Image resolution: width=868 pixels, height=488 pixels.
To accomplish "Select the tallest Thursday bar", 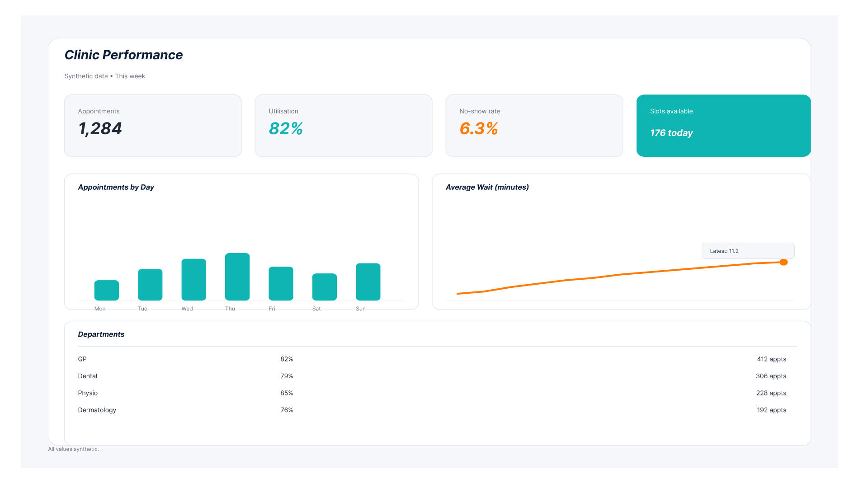I will [x=237, y=277].
